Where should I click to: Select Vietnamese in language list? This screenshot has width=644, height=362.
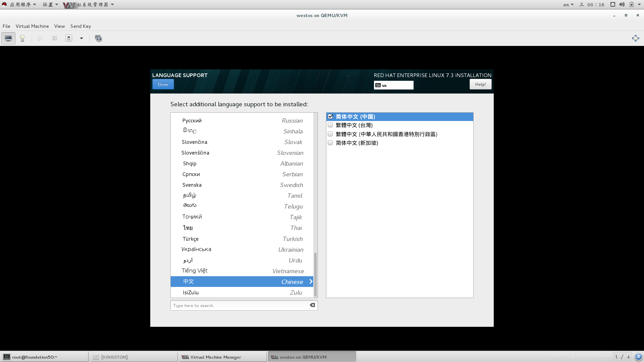click(x=242, y=271)
